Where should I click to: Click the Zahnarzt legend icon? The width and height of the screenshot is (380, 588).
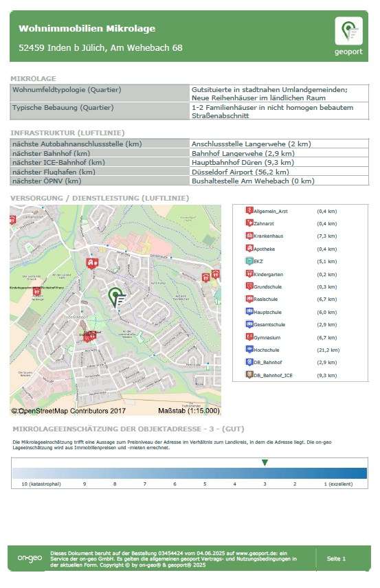249,223
